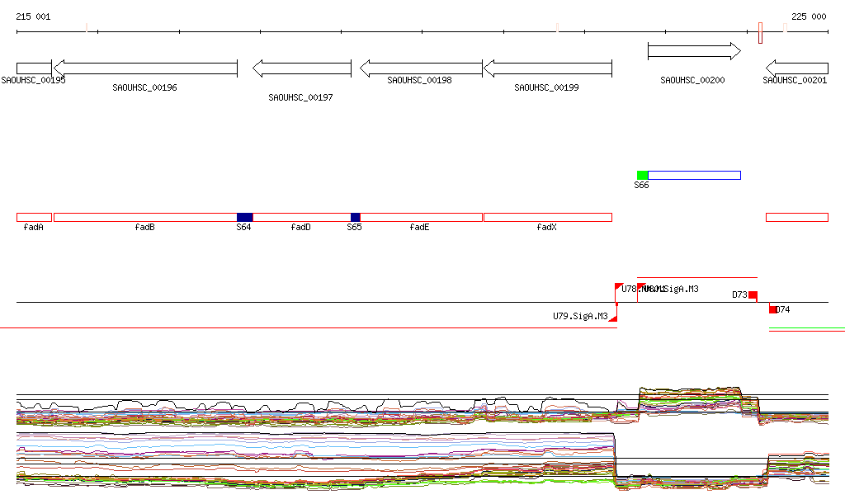Click the small marker box on ruler
This screenshot has width=845, height=504.
coord(760,33)
